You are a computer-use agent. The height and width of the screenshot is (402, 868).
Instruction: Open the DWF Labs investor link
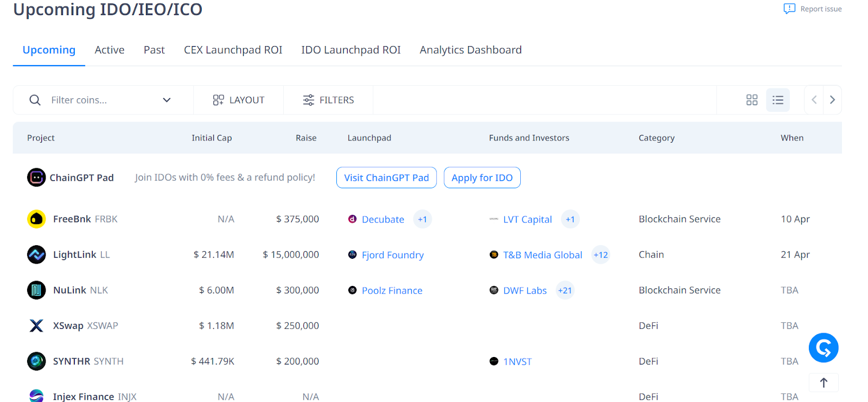(525, 290)
